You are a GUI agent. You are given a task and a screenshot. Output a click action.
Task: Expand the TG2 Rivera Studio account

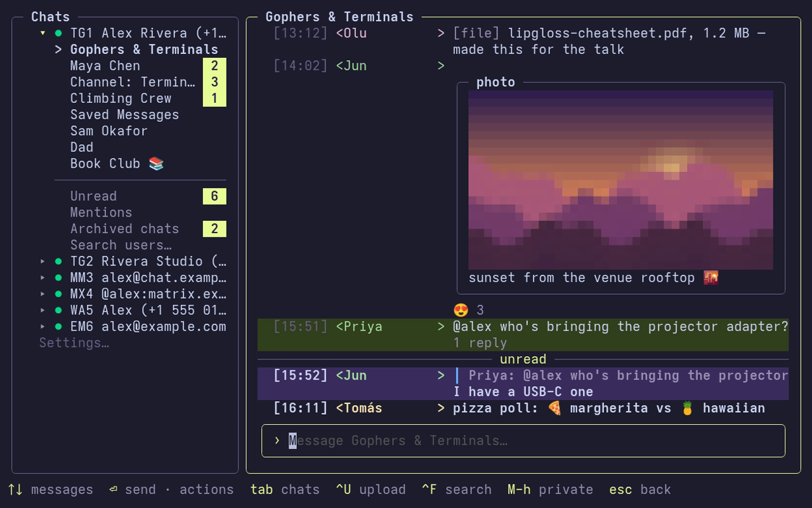point(43,261)
